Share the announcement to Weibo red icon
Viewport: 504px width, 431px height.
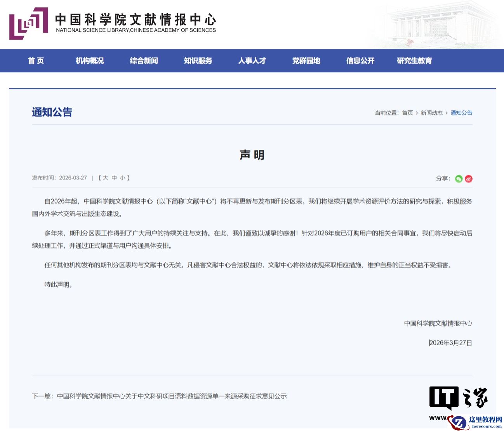pyautogui.click(x=469, y=179)
